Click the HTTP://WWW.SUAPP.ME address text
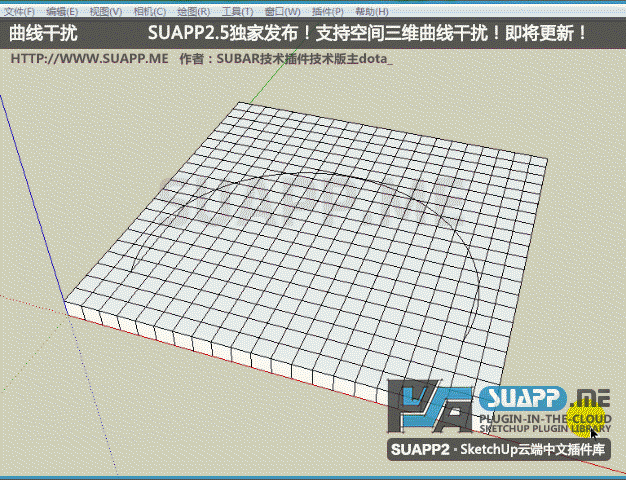Screen dimensions: 626x480 click(x=89, y=59)
